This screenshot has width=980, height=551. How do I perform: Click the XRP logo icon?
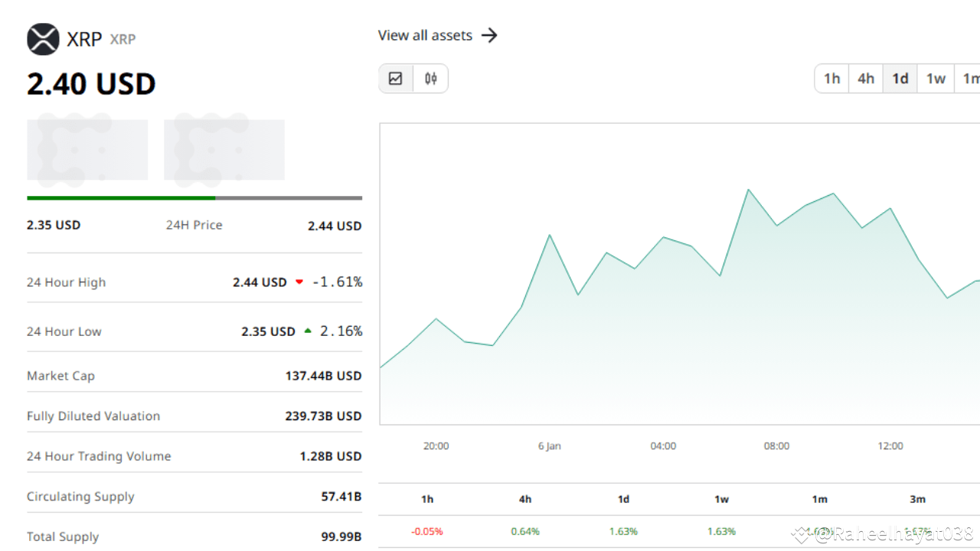point(43,39)
